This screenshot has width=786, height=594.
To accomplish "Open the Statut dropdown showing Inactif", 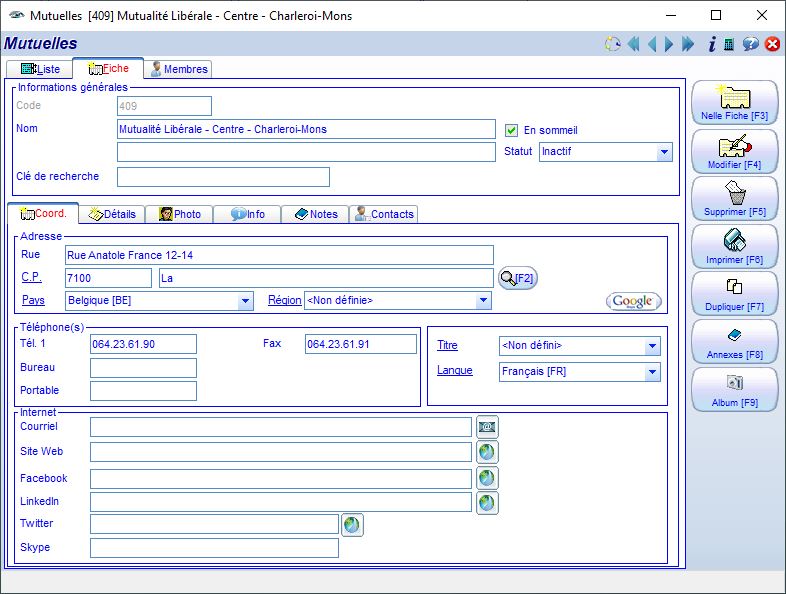I will (x=606, y=152).
